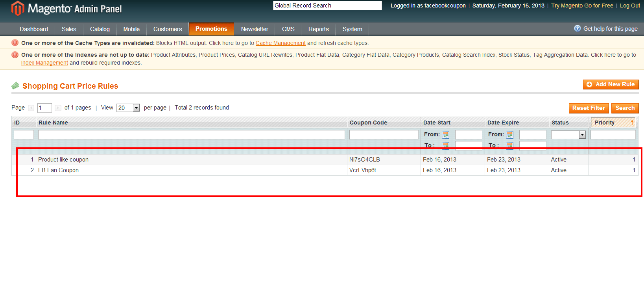Click the Rule Name filter input
Image resolution: width=644 pixels, height=288 pixels.
[x=192, y=135]
